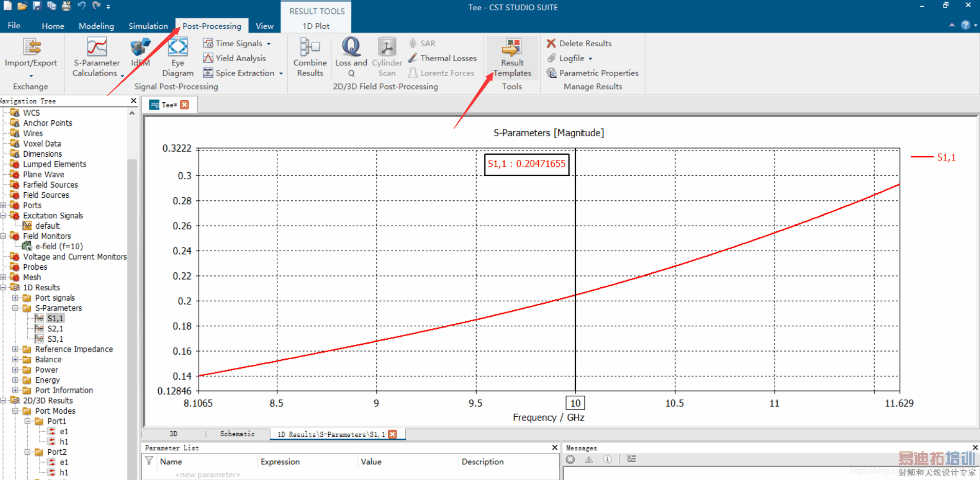Click the help question mark icon
980x480 pixels.
pos(966,25)
